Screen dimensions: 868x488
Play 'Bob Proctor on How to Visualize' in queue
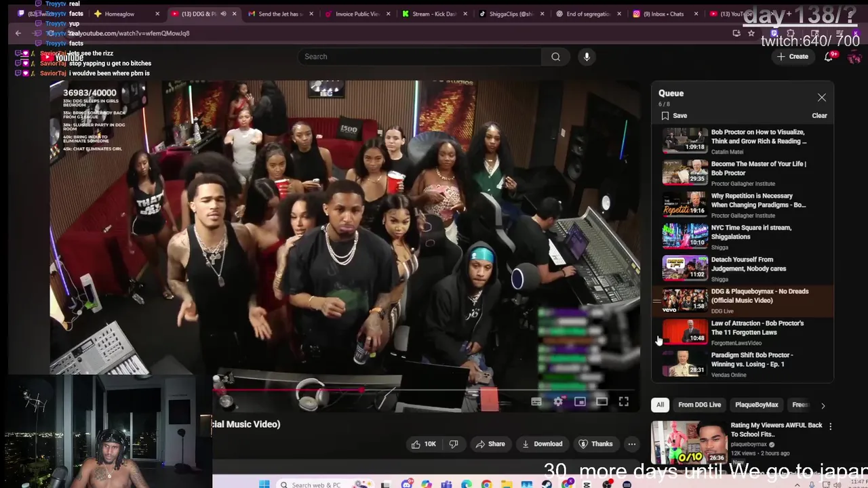[x=743, y=141]
